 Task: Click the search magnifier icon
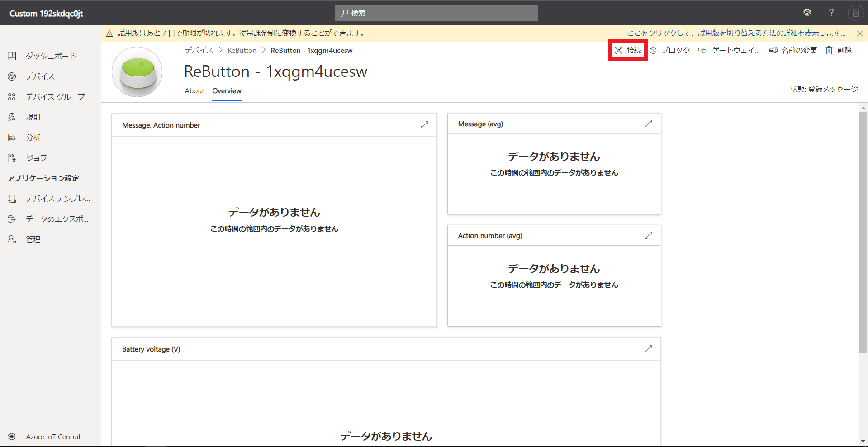[x=345, y=13]
